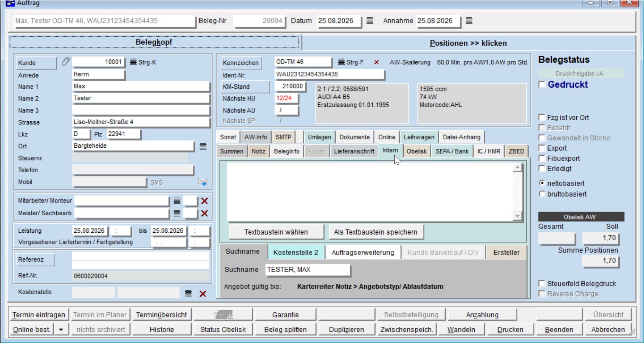Click the paperclip icon next to Kunde
The width and height of the screenshot is (644, 343).
click(66, 62)
